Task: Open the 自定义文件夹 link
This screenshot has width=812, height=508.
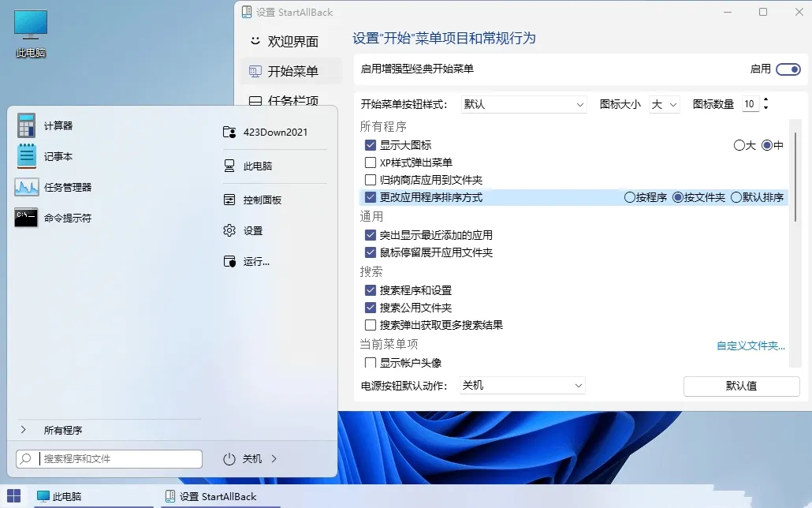Action: point(750,346)
